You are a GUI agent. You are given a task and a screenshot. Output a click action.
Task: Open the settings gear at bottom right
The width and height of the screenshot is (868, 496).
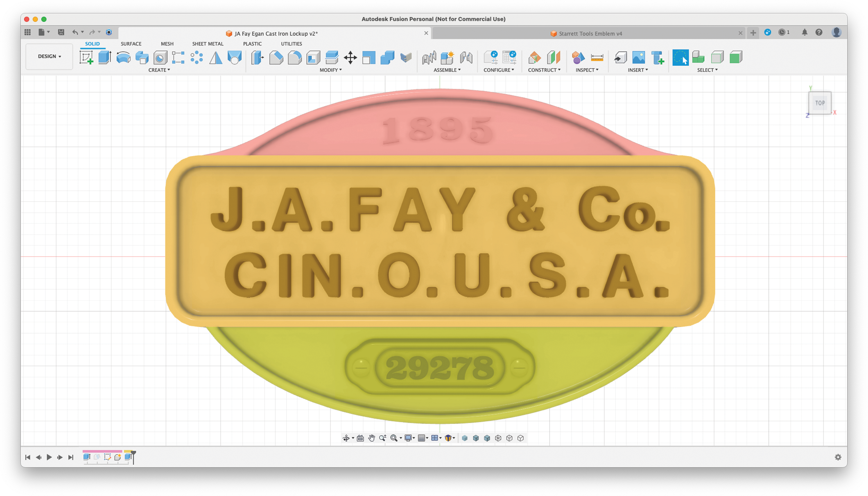click(x=838, y=457)
